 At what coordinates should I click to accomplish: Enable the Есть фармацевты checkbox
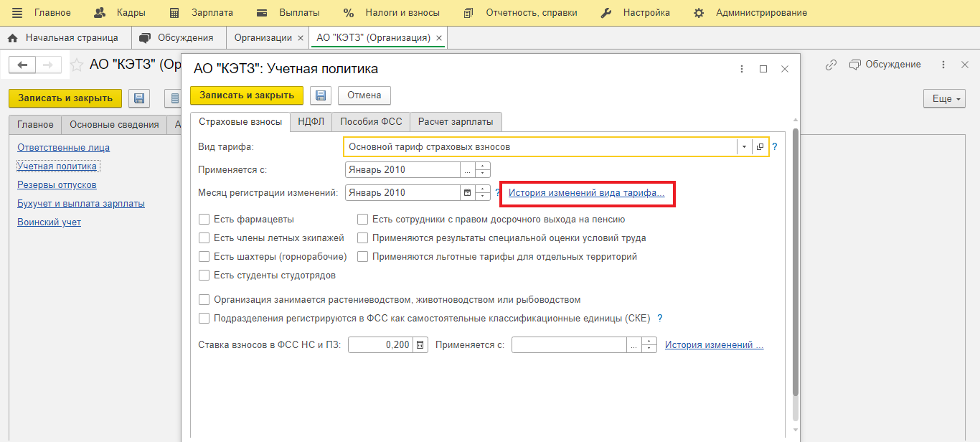(x=204, y=220)
